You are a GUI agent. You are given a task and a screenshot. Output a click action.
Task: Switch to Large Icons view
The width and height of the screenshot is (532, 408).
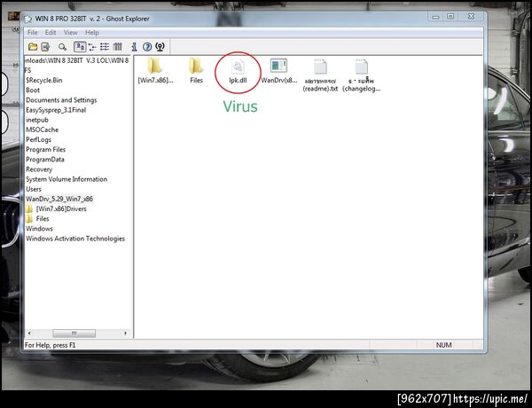(x=80, y=46)
